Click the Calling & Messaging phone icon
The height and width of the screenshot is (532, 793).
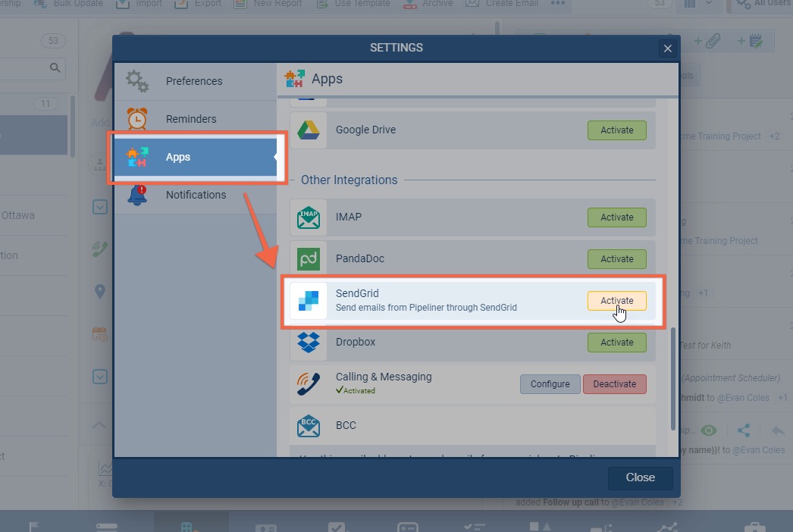tap(309, 383)
